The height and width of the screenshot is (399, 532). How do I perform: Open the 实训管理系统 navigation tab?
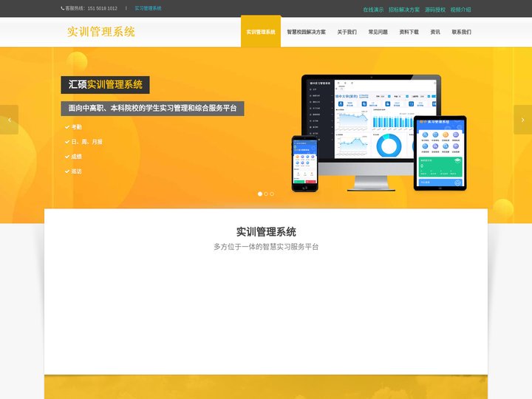pyautogui.click(x=261, y=32)
